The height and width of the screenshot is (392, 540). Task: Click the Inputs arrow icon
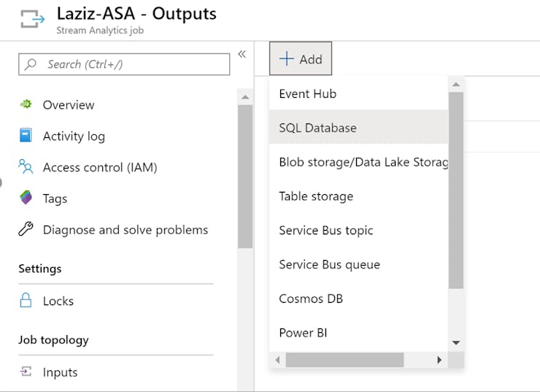pyautogui.click(x=26, y=372)
